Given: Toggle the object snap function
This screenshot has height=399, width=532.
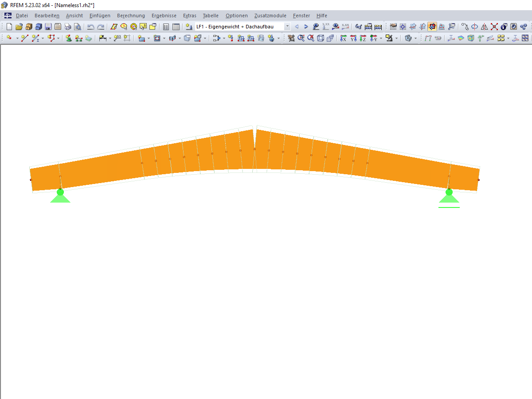Looking at the screenshot, I should (403, 27).
